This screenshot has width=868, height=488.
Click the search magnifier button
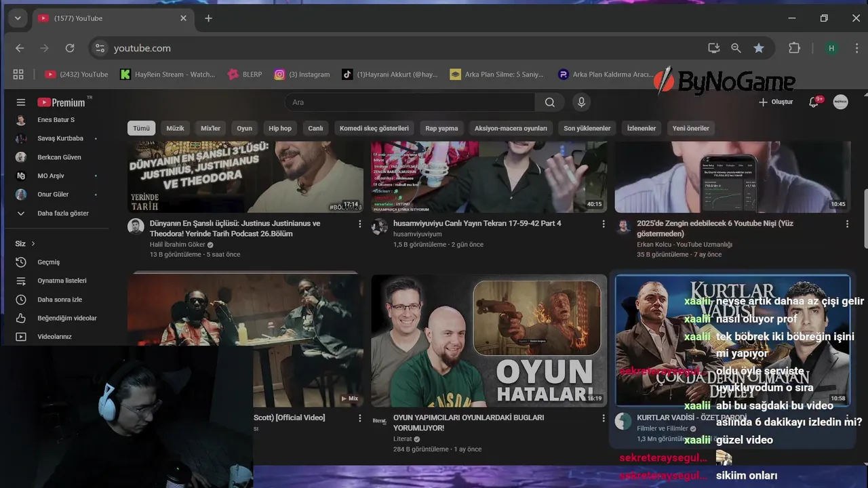coord(549,102)
